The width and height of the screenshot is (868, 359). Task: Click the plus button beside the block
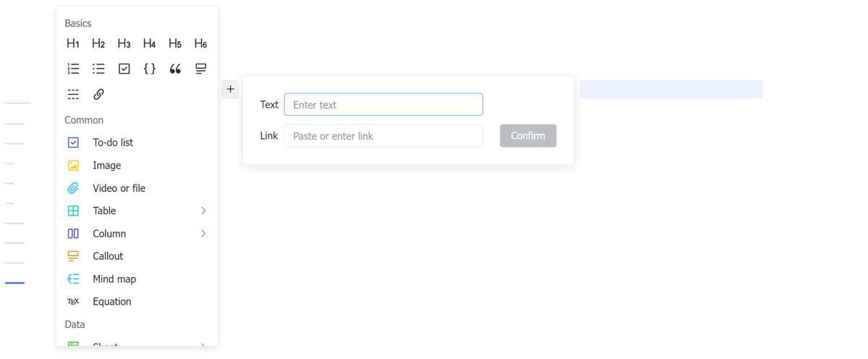point(230,89)
